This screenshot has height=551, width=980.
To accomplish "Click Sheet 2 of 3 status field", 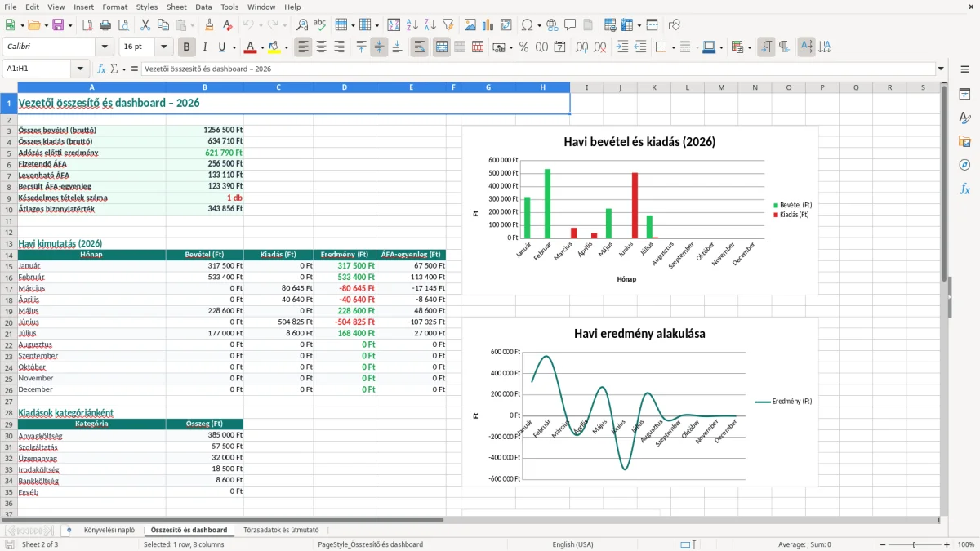I will coord(40,544).
